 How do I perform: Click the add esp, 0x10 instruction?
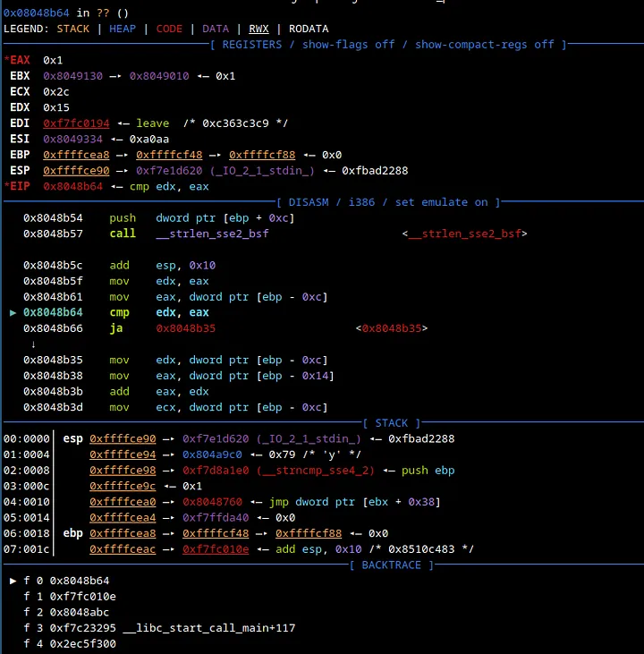point(163,266)
